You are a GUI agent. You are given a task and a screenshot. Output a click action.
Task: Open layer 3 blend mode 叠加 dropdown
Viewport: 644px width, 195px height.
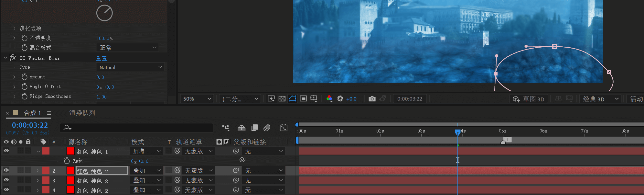[146, 180]
